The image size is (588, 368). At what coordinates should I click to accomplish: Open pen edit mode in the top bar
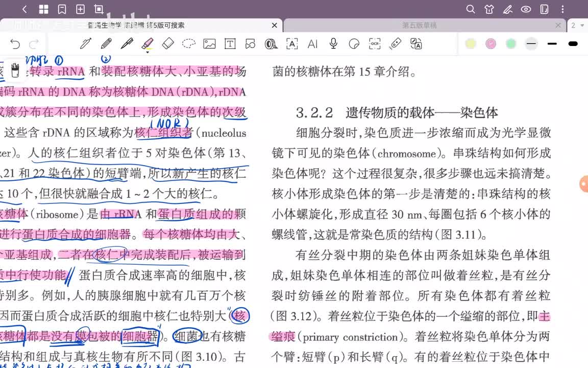pos(508,9)
